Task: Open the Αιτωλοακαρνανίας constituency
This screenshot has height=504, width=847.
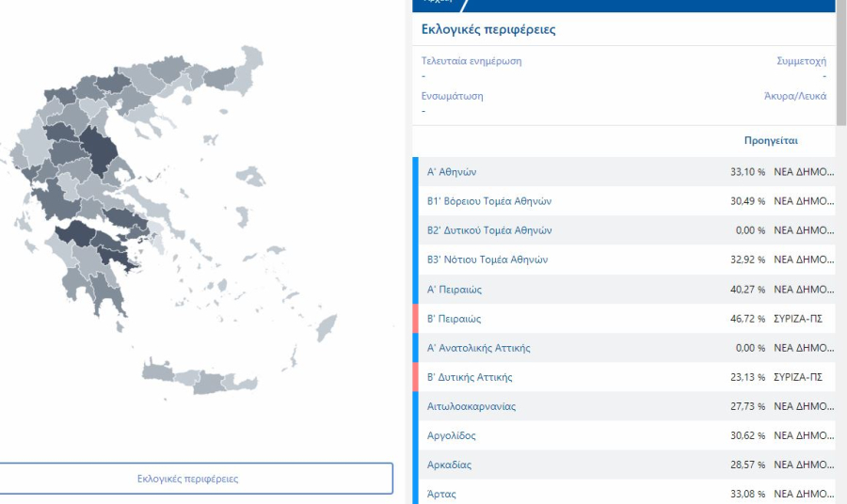Action: point(471,406)
